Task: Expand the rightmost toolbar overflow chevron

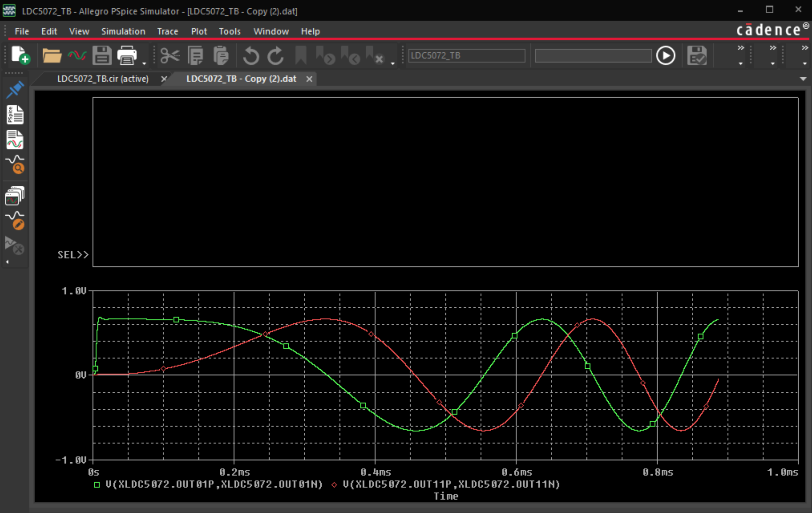Action: pyautogui.click(x=805, y=48)
